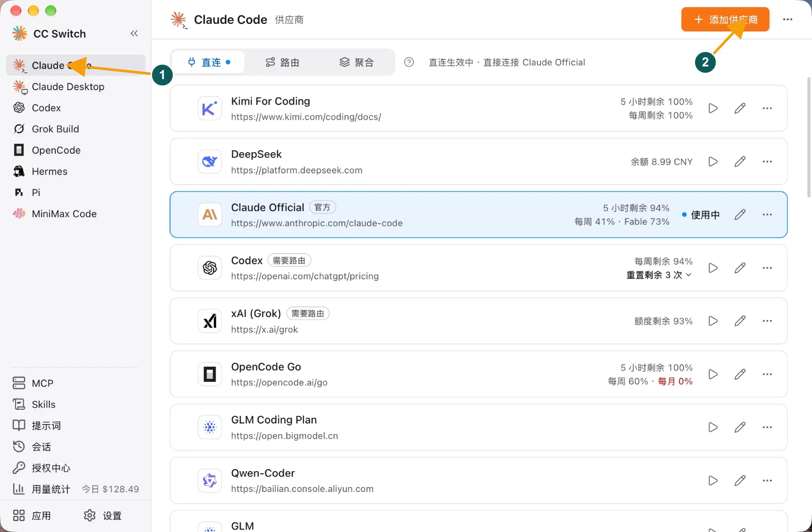Activate Qwen-Coder with play icon

(713, 480)
